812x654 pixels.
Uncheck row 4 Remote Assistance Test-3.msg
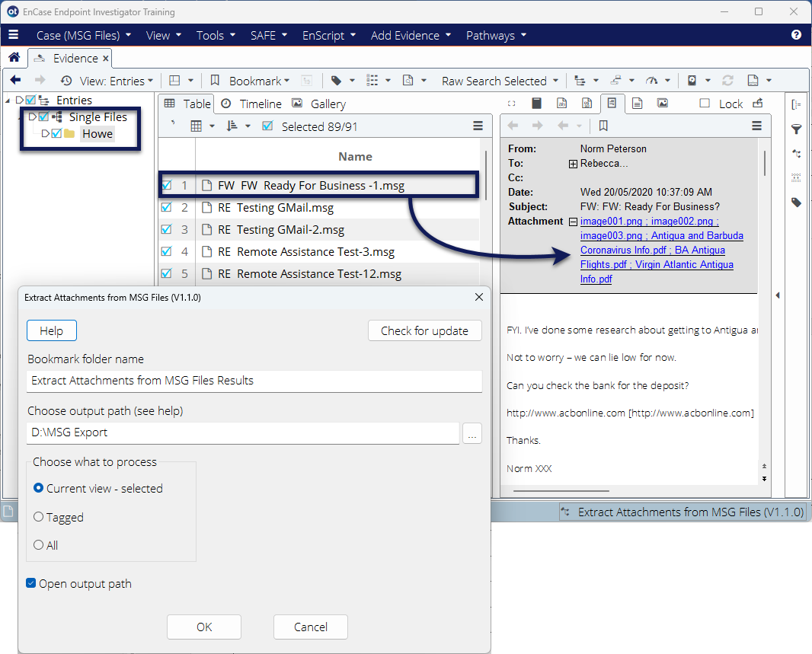pos(166,251)
